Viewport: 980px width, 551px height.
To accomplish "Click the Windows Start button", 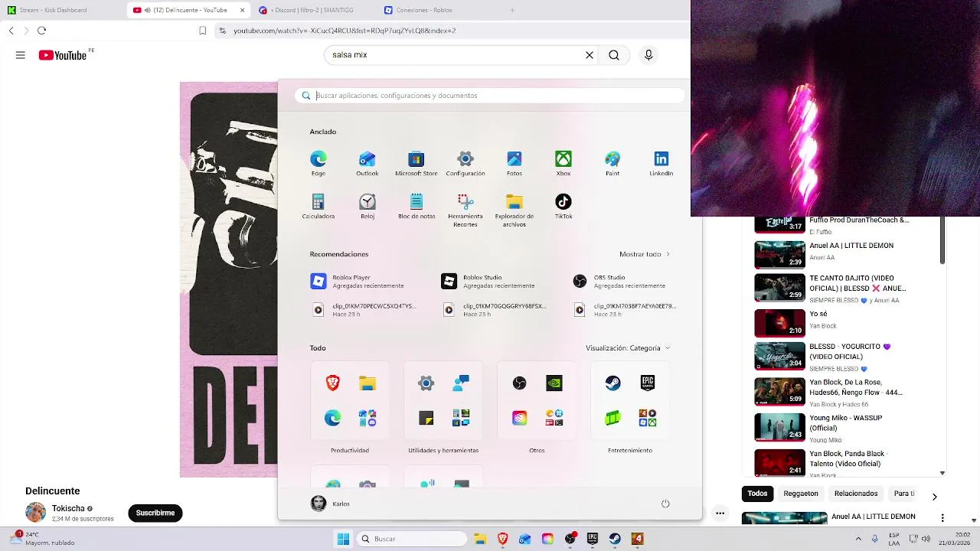I will coord(343,539).
